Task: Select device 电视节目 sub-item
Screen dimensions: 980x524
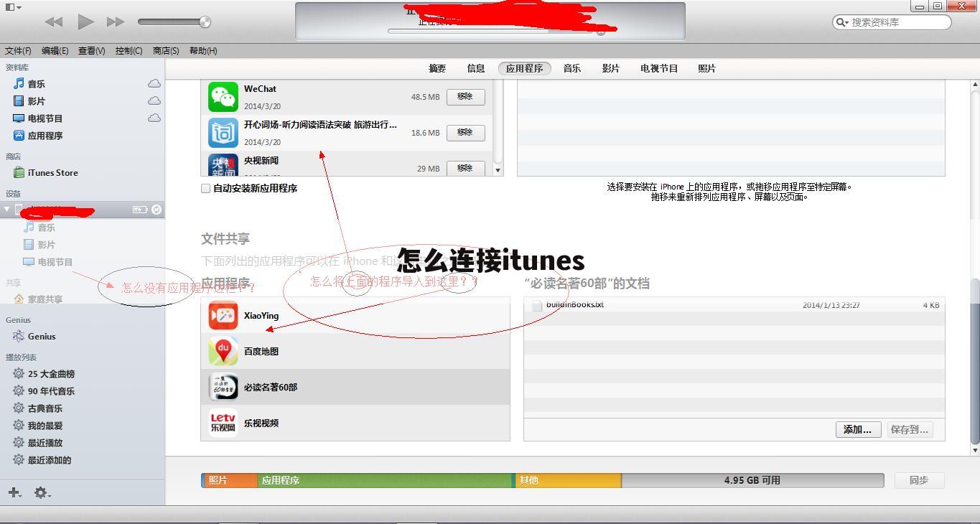Action: coord(55,262)
